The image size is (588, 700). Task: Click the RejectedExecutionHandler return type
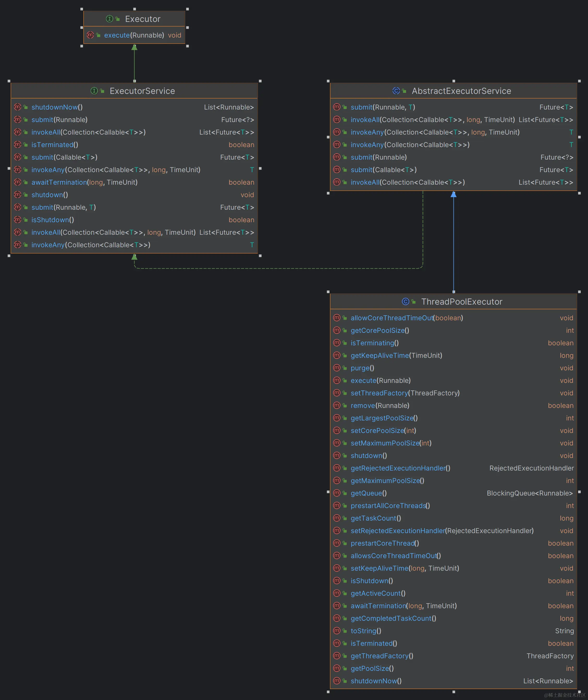531,468
